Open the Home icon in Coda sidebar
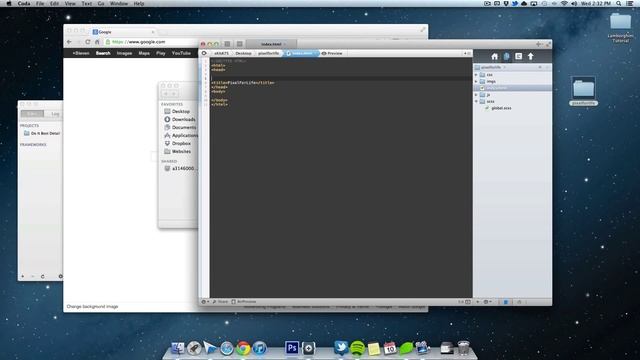This screenshot has height=360, width=640. pos(494,56)
